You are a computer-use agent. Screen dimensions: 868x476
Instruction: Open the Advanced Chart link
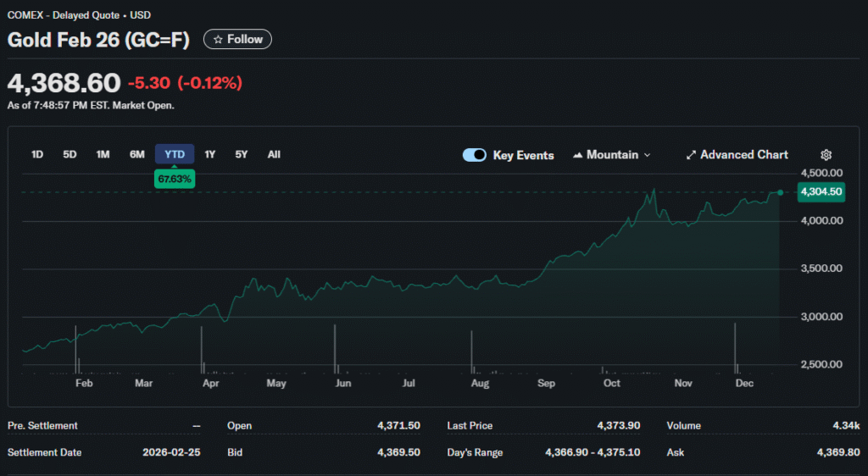(743, 155)
